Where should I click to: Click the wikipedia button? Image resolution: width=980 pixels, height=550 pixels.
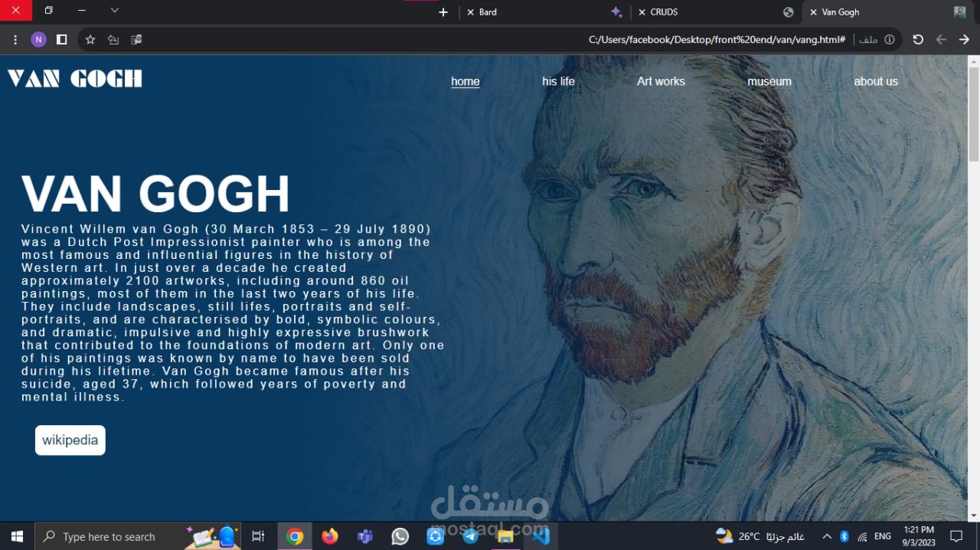click(70, 440)
